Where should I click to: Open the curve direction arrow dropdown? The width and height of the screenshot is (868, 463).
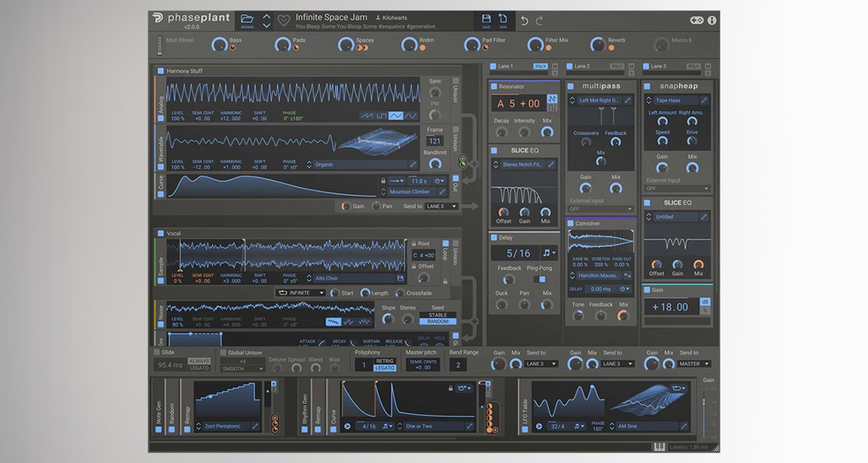(398, 181)
